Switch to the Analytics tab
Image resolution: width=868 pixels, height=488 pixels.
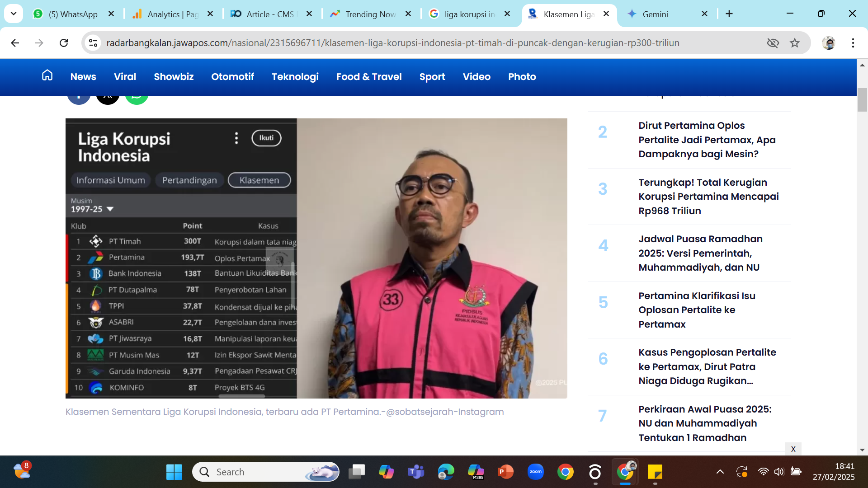tap(172, 14)
